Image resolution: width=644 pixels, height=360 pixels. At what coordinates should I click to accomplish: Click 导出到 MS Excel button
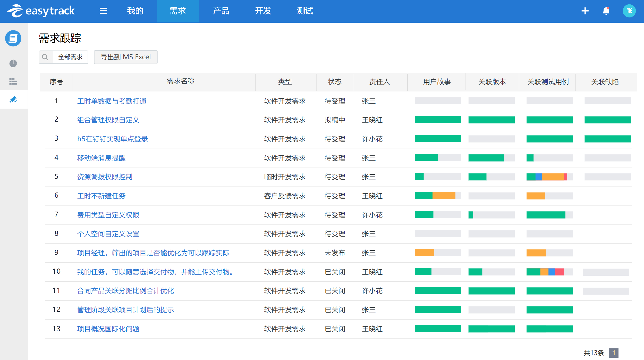[x=125, y=57]
